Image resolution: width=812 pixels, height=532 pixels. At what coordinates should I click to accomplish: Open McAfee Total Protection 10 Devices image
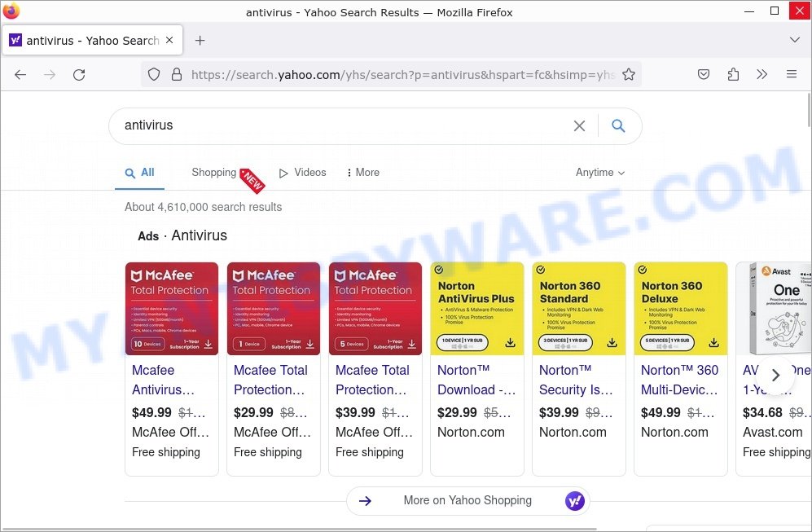point(172,309)
